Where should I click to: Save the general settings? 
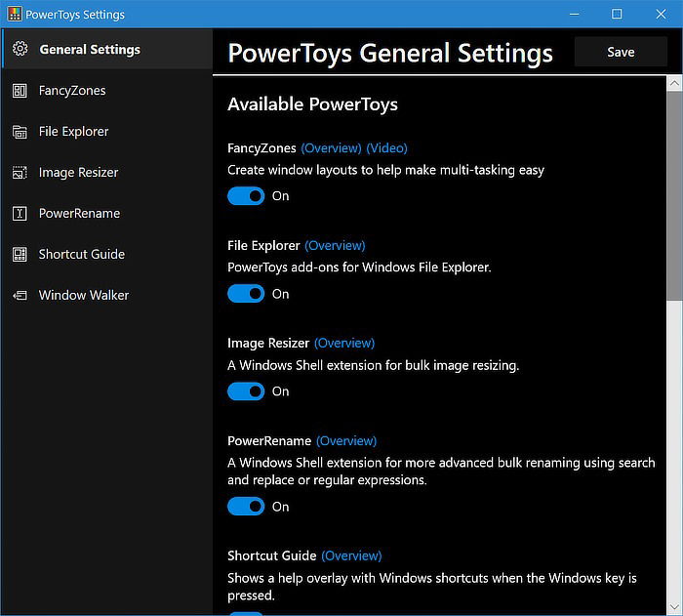[x=621, y=52]
